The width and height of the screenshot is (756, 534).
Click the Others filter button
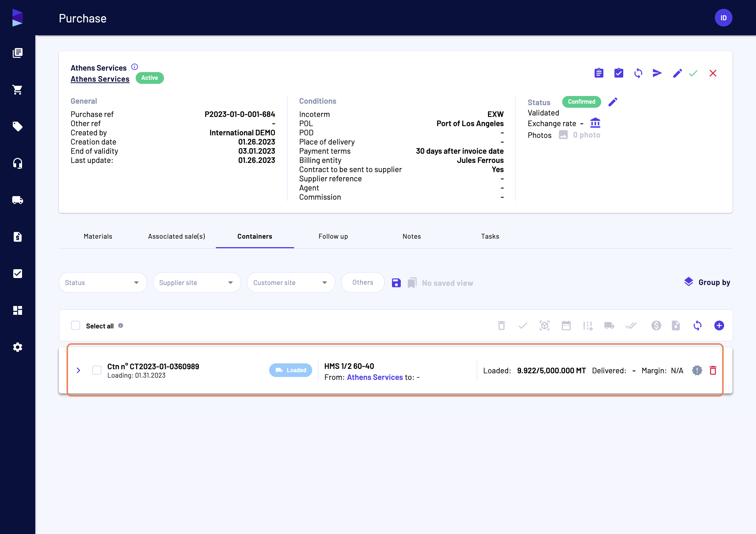pyautogui.click(x=363, y=282)
